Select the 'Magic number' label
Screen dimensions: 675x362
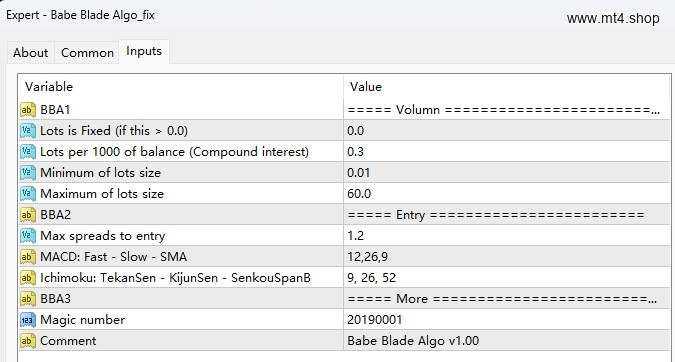pos(83,320)
